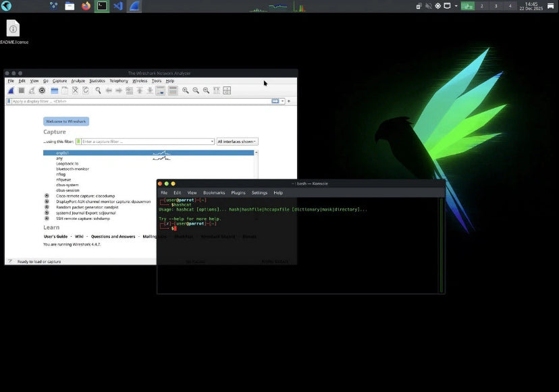Click the Reload capture file icon
Image resolution: width=559 pixels, height=392 pixels.
point(86,90)
